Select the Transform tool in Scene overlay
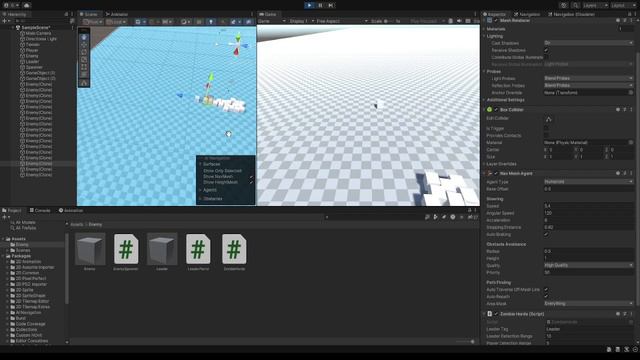This screenshot has width=640, height=360. pyautogui.click(x=84, y=74)
